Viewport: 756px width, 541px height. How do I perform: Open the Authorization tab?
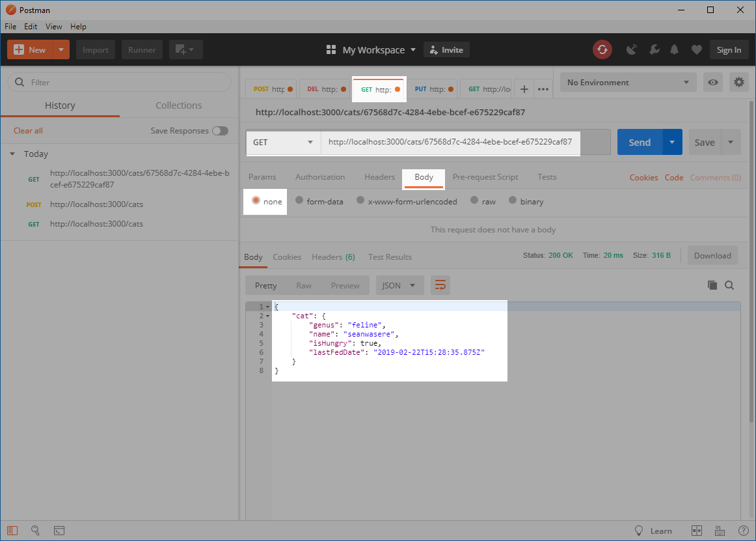point(320,177)
